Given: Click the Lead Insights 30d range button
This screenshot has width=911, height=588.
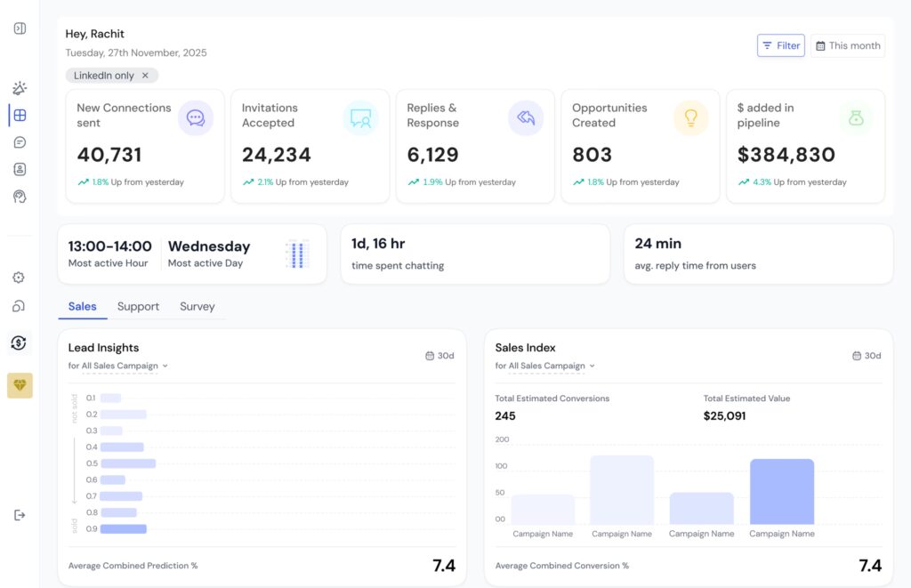Looking at the screenshot, I should click(439, 356).
